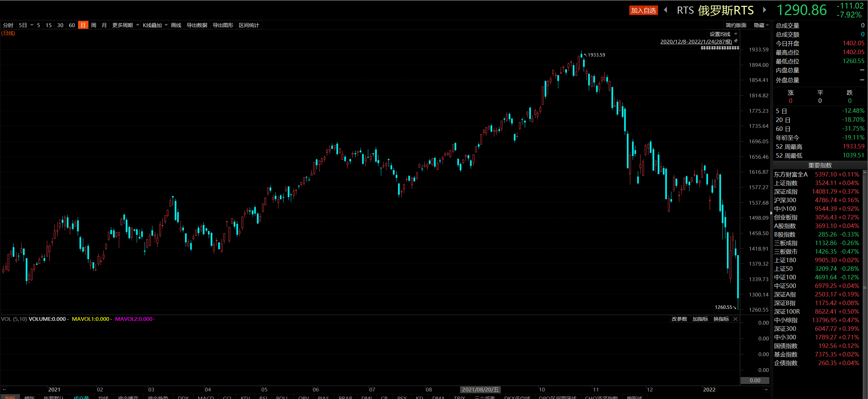Image resolution: width=868 pixels, height=399 pixels.
Task: Click the timeline scroll-right double arrow icon
Action: click(766, 390)
